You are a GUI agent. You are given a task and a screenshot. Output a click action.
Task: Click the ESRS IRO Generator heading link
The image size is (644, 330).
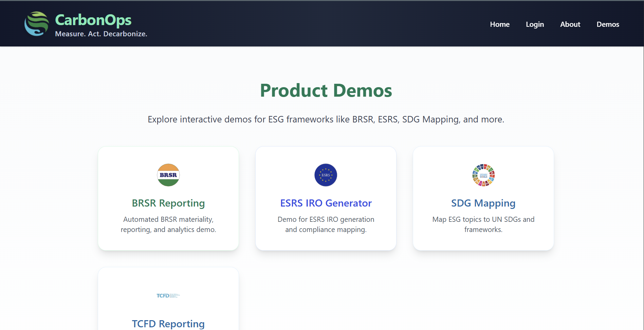tap(326, 203)
